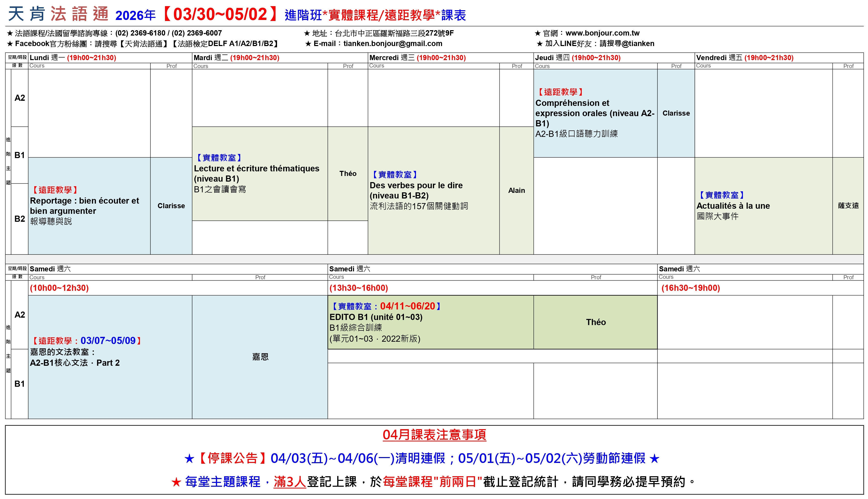This screenshot has height=499, width=868.
Task: Click the red star before 每堂主題課程
Action: click(176, 482)
